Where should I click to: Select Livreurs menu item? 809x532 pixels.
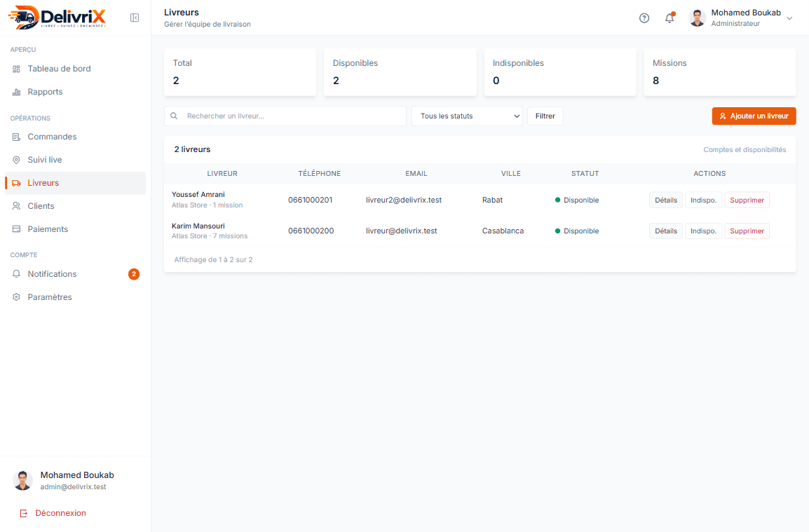coord(75,183)
